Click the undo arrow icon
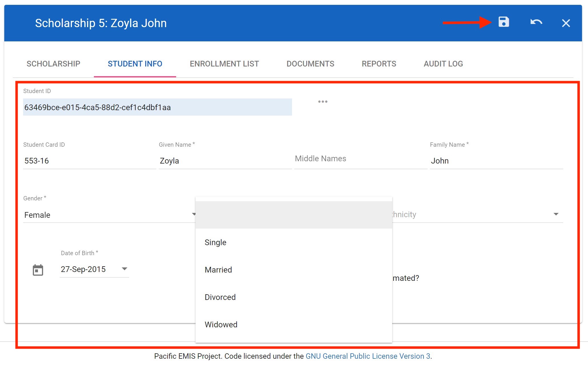The height and width of the screenshot is (371, 588). (x=536, y=22)
